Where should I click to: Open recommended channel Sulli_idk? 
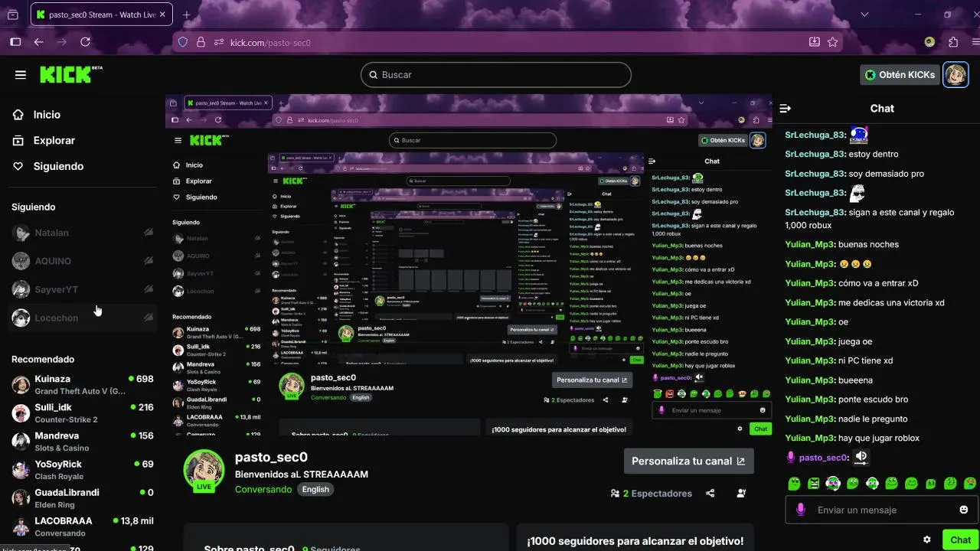(83, 412)
